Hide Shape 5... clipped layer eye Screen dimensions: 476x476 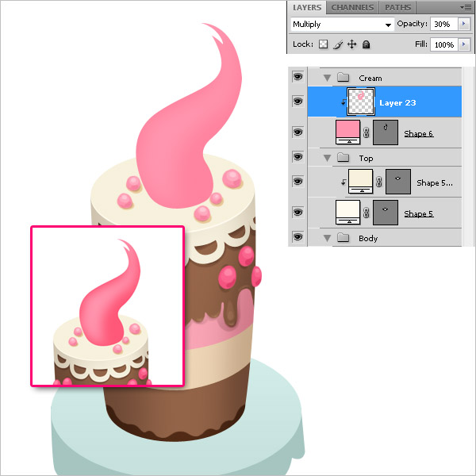pos(297,181)
